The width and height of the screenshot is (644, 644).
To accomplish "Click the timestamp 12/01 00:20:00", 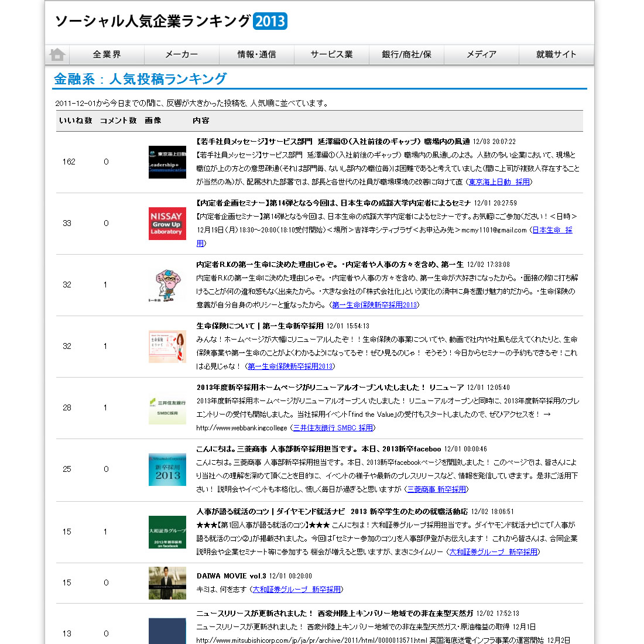I will click(290, 576).
